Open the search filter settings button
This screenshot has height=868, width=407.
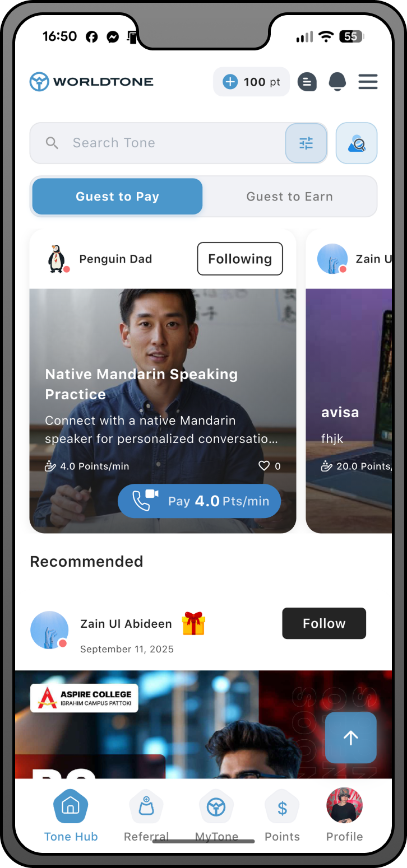(306, 143)
